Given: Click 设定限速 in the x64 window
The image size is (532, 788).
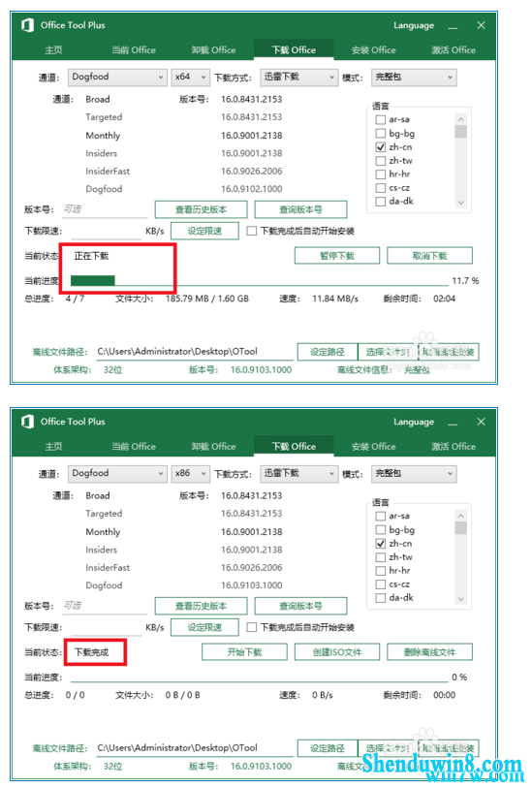Looking at the screenshot, I should [x=204, y=231].
